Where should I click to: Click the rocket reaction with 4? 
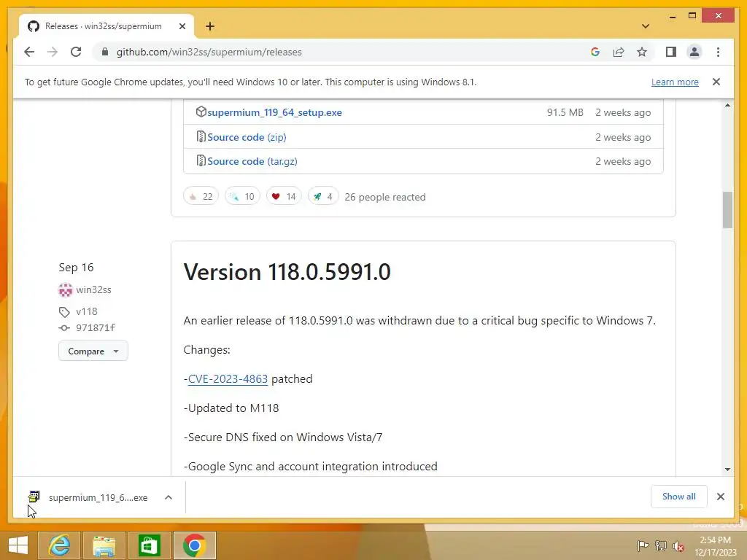(x=323, y=196)
